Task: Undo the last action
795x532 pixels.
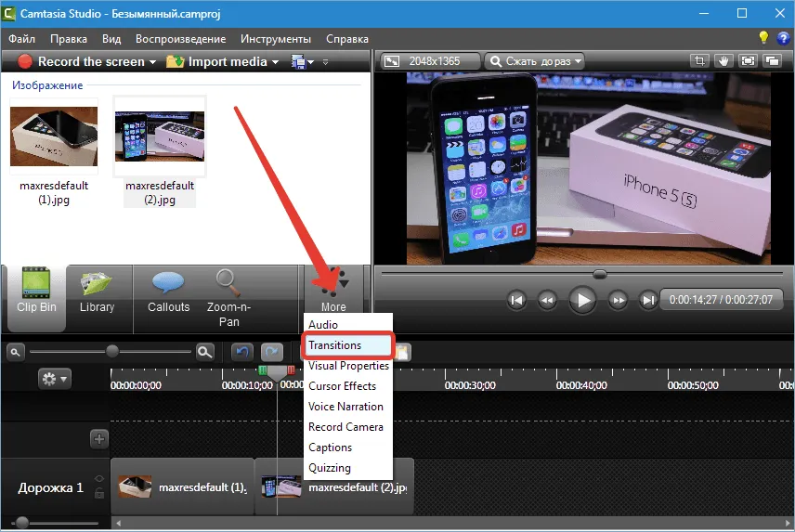Action: click(x=242, y=352)
